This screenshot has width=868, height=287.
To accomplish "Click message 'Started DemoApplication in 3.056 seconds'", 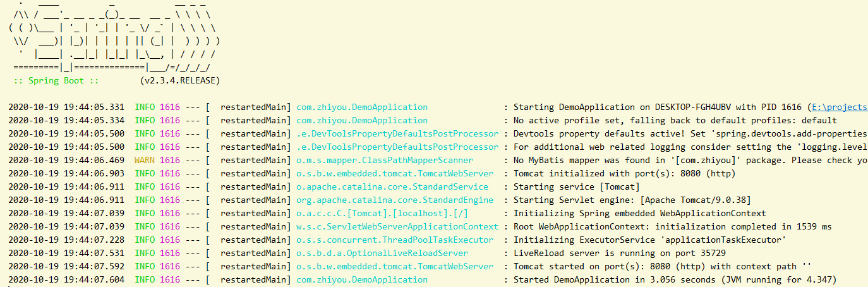I will pos(675,280).
